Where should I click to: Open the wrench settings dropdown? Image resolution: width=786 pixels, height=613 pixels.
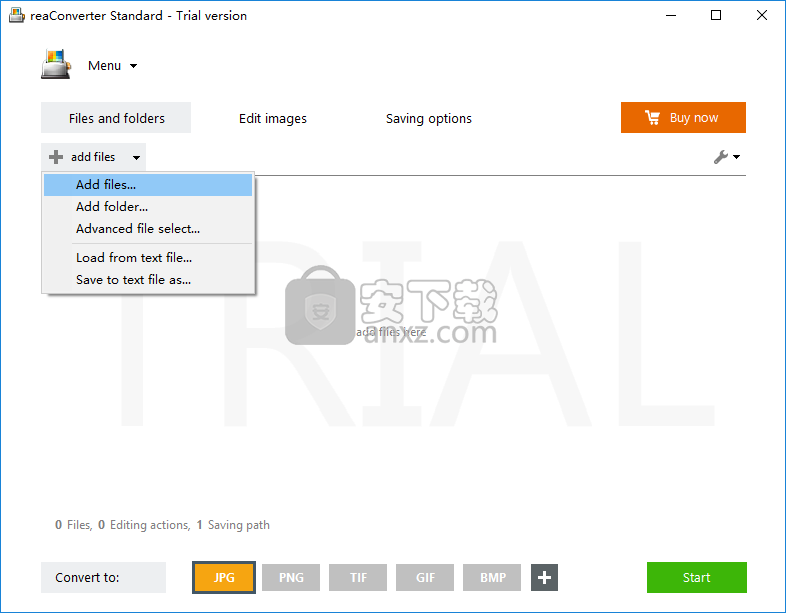[x=727, y=157]
